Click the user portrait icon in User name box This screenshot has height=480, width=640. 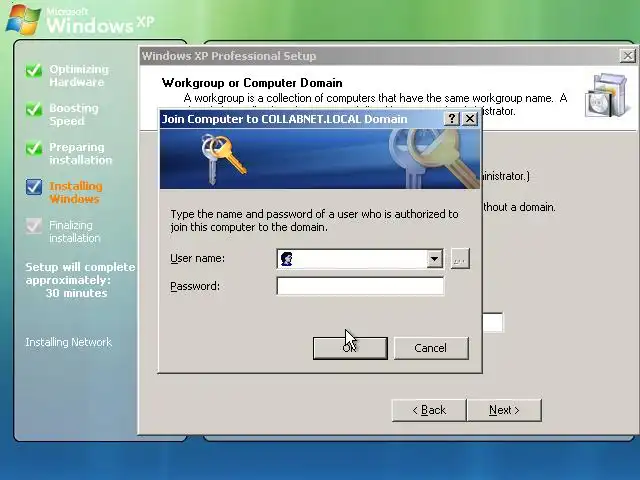click(x=287, y=259)
